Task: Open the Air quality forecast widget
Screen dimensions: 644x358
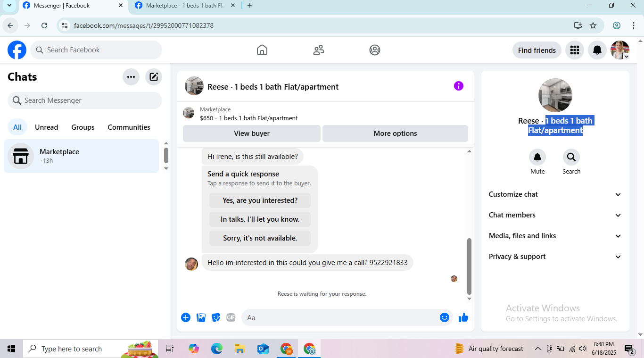Action: pyautogui.click(x=489, y=349)
